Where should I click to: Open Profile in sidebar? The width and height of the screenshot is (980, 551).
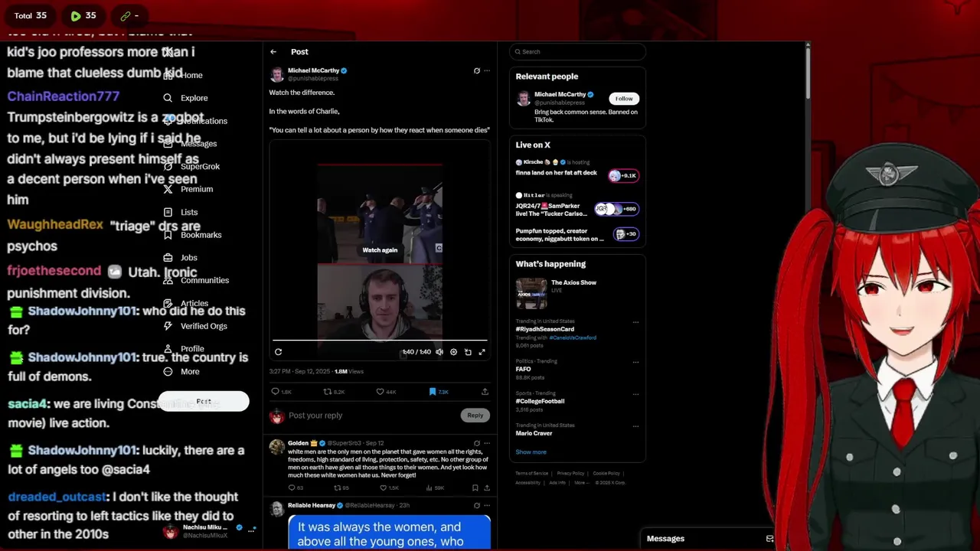pyautogui.click(x=184, y=349)
